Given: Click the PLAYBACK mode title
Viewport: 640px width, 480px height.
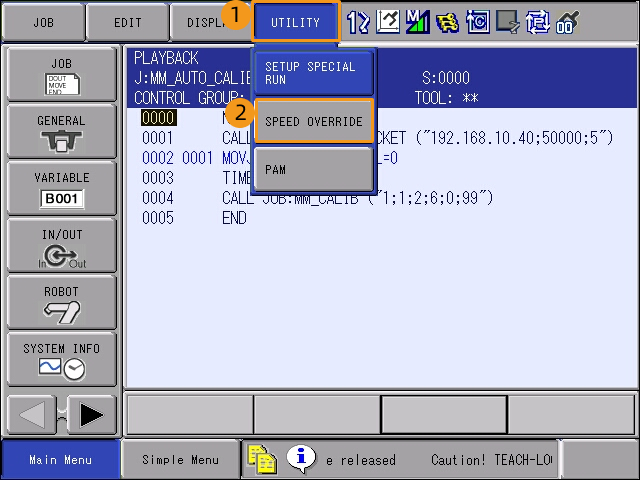Looking at the screenshot, I should (166, 58).
